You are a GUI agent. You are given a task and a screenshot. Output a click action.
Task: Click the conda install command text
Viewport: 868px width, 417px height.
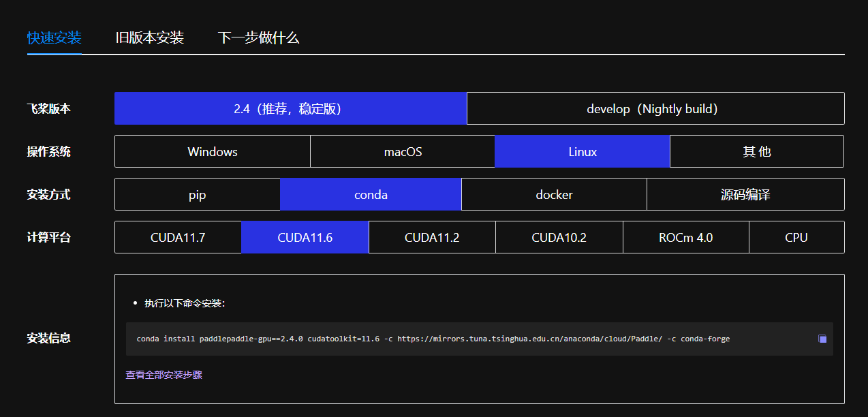coord(433,339)
